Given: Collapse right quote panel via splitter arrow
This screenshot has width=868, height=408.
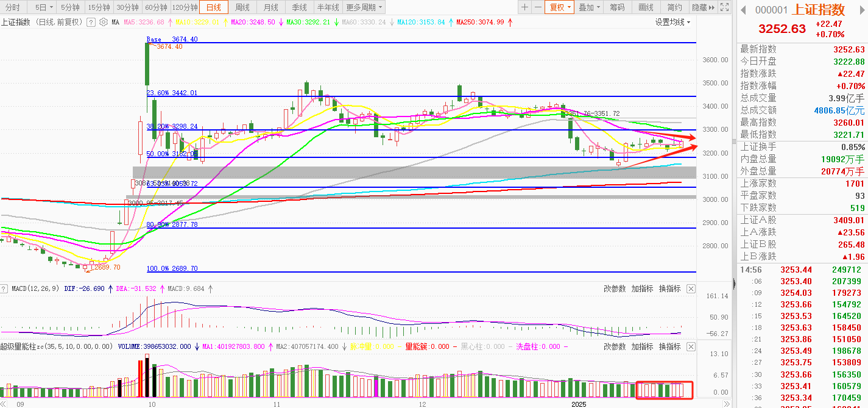Looking at the screenshot, I should 734,282.
